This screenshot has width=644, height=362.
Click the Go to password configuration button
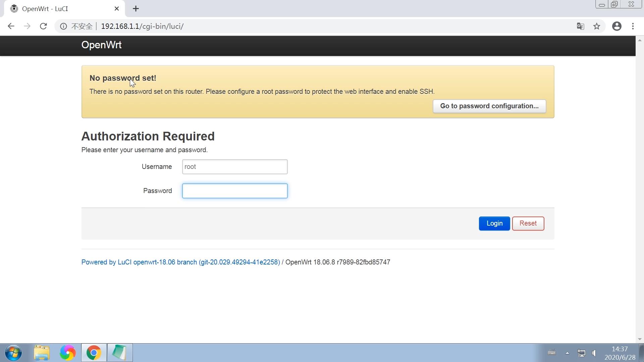pos(489,106)
